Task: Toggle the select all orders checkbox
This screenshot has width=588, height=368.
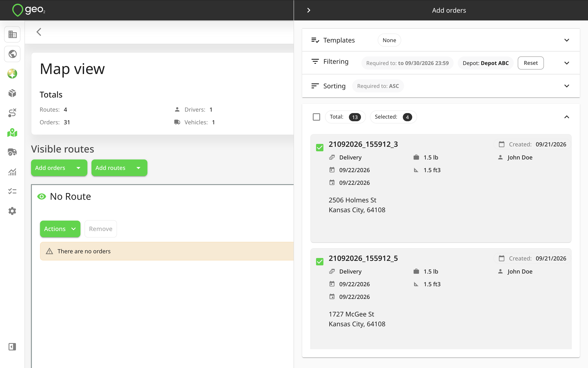Action: tap(316, 117)
